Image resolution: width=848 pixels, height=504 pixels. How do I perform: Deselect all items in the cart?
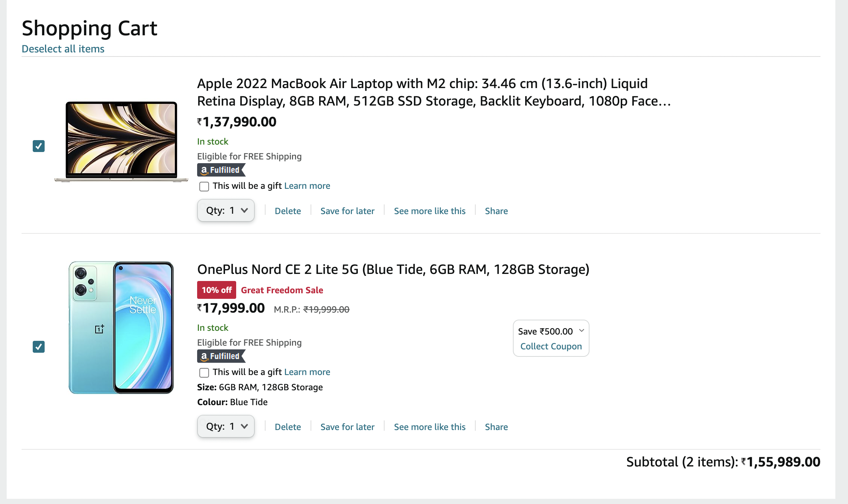(63, 49)
